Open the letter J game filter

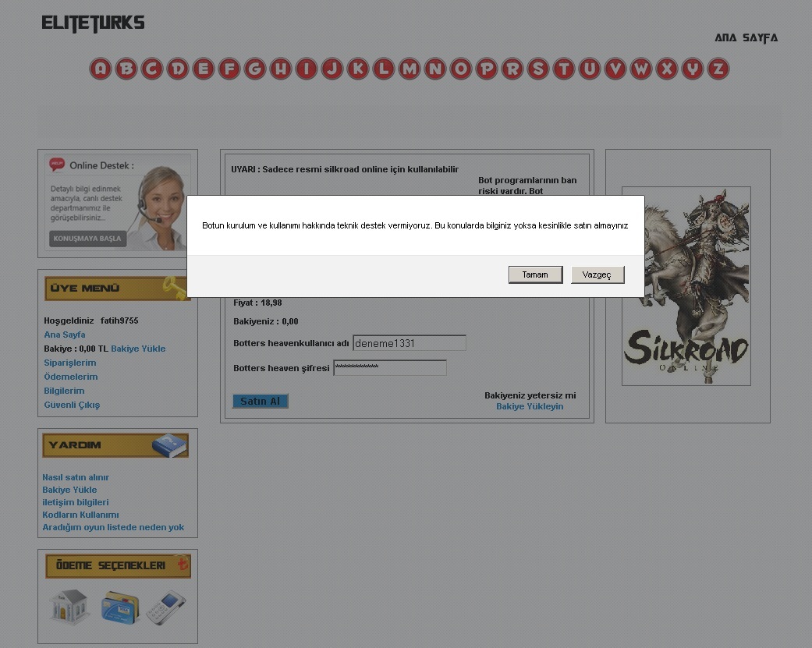tap(332, 69)
